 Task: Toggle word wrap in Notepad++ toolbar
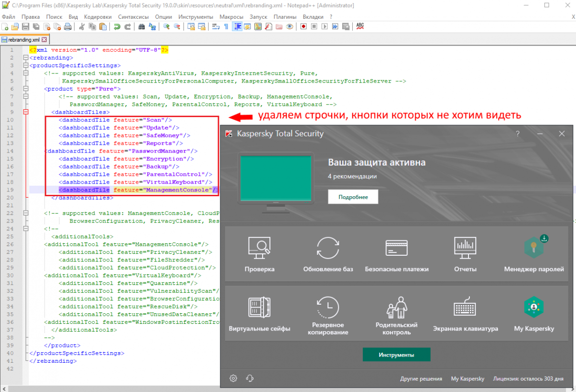point(216,27)
